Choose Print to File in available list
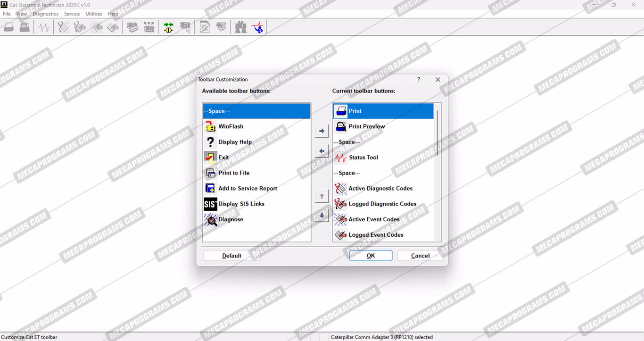Screen dimensions: 644x341 pos(233,173)
